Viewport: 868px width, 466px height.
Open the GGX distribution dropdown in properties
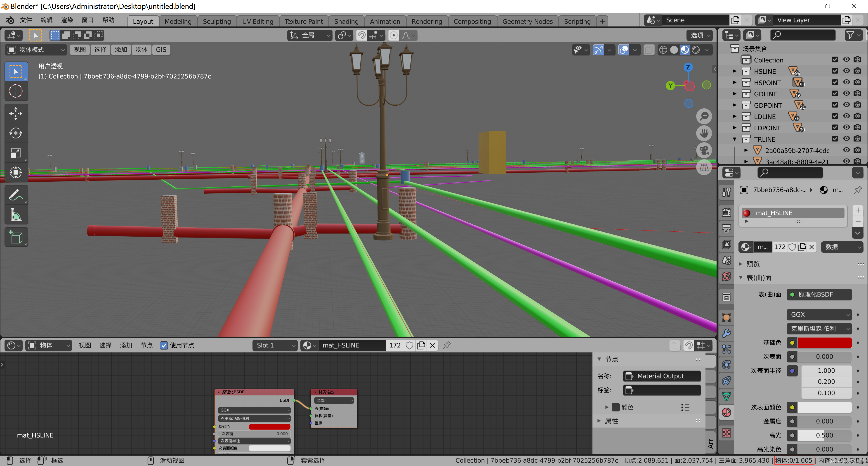click(819, 315)
